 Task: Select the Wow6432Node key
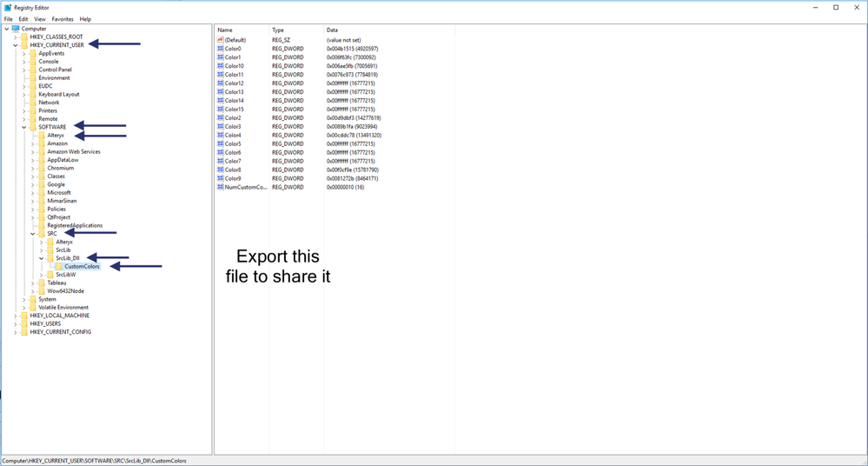pyautogui.click(x=65, y=291)
